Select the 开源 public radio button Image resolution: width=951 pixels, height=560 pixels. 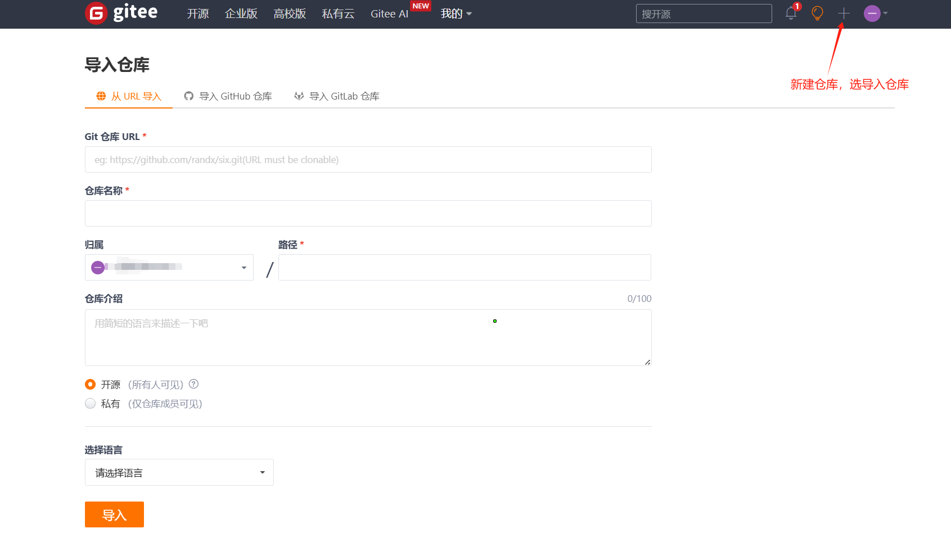click(90, 384)
